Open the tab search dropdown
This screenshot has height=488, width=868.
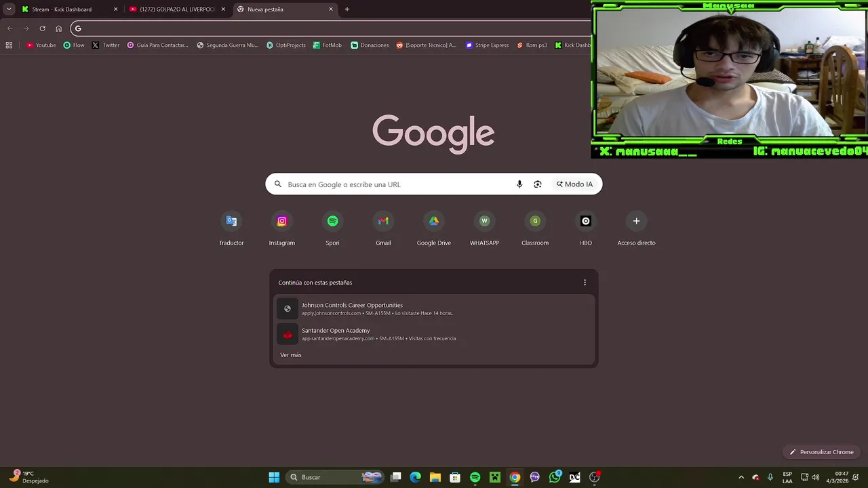click(9, 9)
